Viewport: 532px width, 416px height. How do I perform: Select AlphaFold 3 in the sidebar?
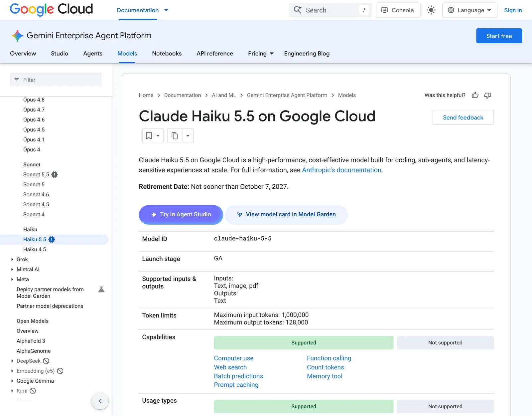pos(31,341)
